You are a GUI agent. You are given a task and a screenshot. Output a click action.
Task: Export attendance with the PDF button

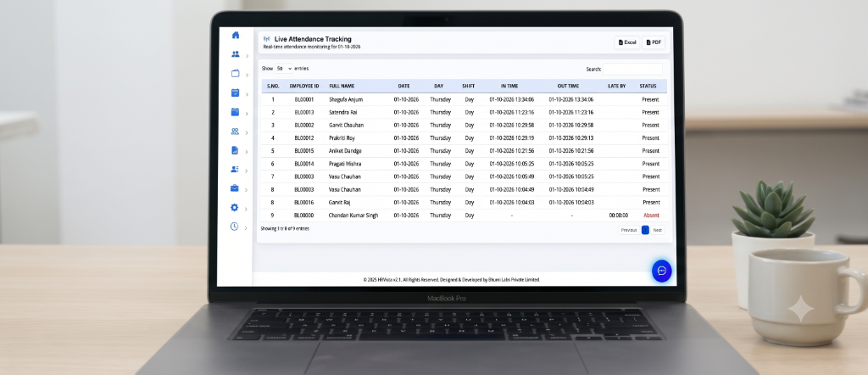point(654,42)
